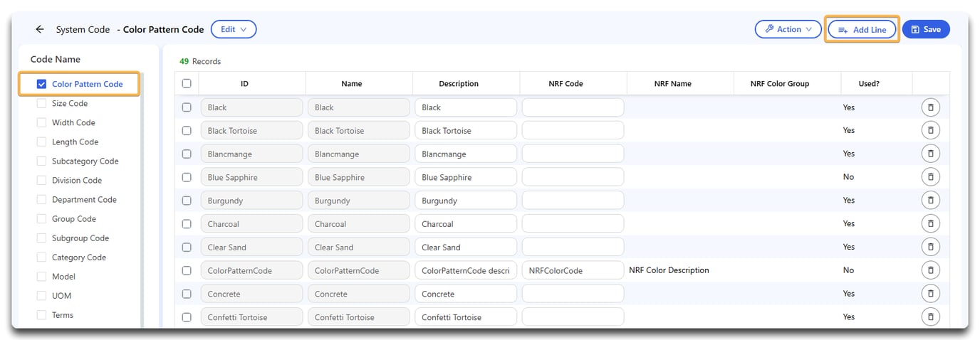Viewport: 980px width, 340px height.
Task: Delete the Confetti Tortoise record
Action: click(930, 317)
